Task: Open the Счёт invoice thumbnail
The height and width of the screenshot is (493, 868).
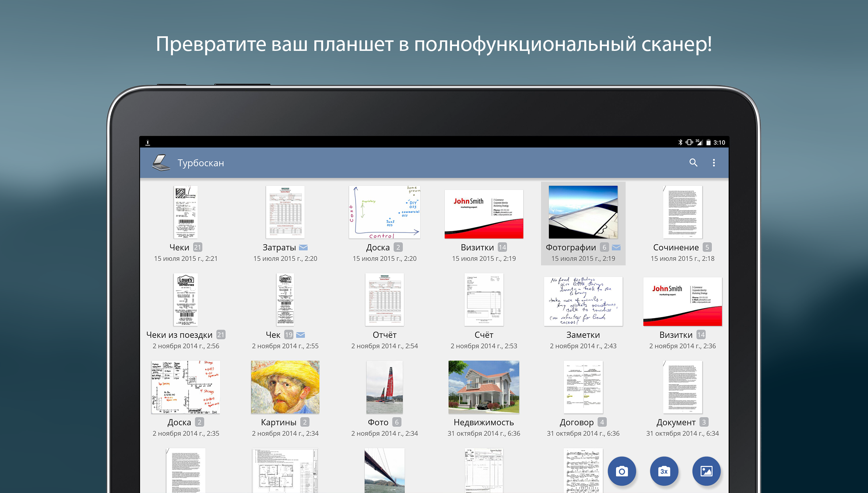Action: point(484,299)
